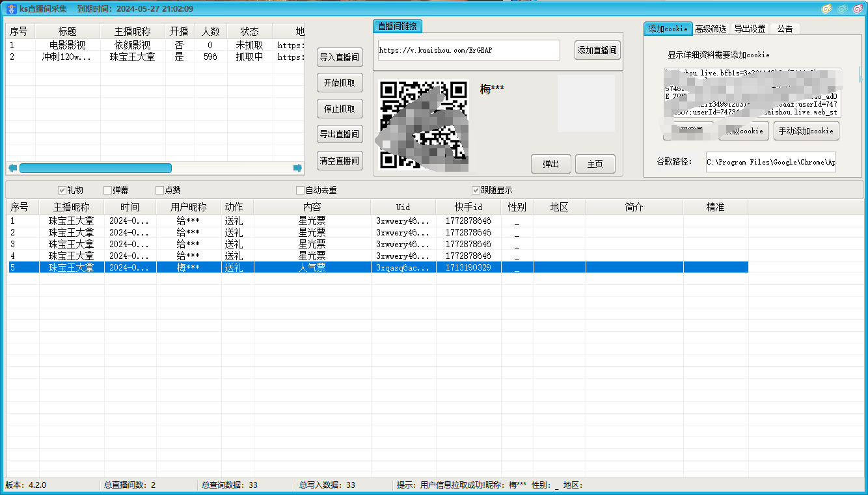The width and height of the screenshot is (868, 495).
Task: Click the 依颜影视 anchor name cell
Action: [x=133, y=46]
